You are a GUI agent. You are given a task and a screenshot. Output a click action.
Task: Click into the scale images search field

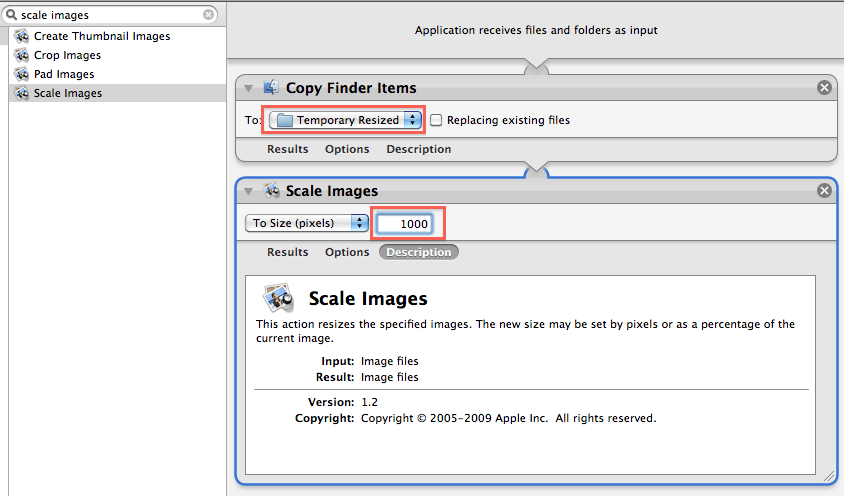pos(110,15)
